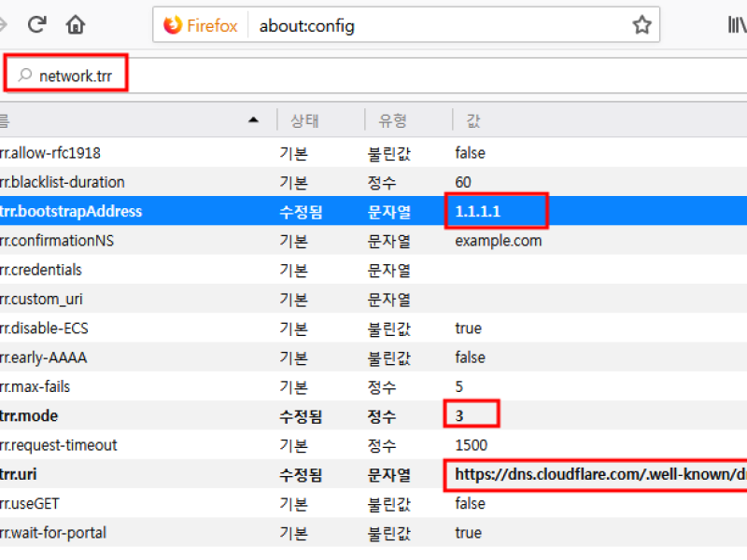747x560 pixels.
Task: Click the example.com value
Action: [x=499, y=241]
